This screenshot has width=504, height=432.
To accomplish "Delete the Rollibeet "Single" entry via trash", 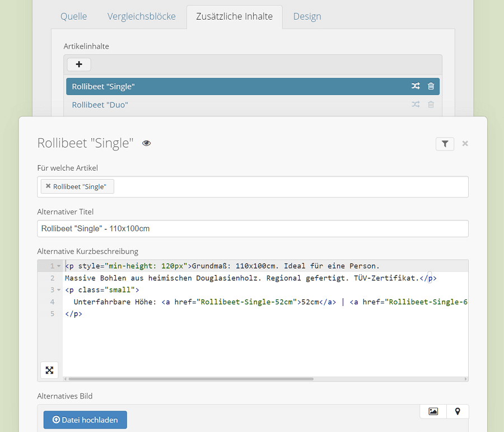I will coord(431,86).
